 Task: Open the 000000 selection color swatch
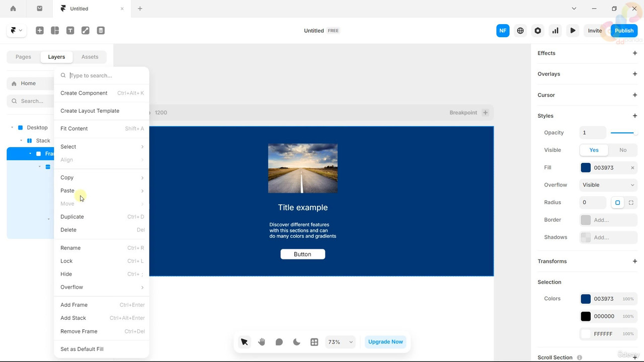(x=586, y=316)
